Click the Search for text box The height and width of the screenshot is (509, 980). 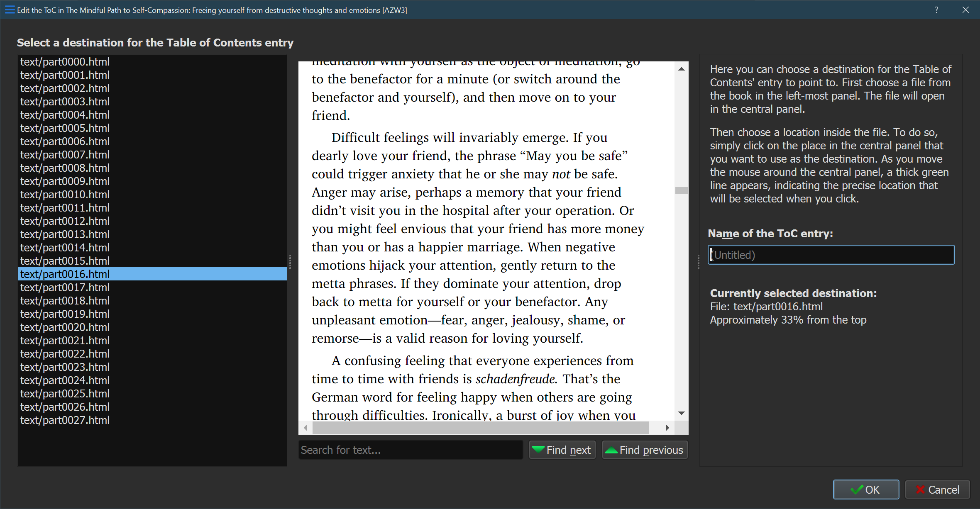[x=410, y=450]
